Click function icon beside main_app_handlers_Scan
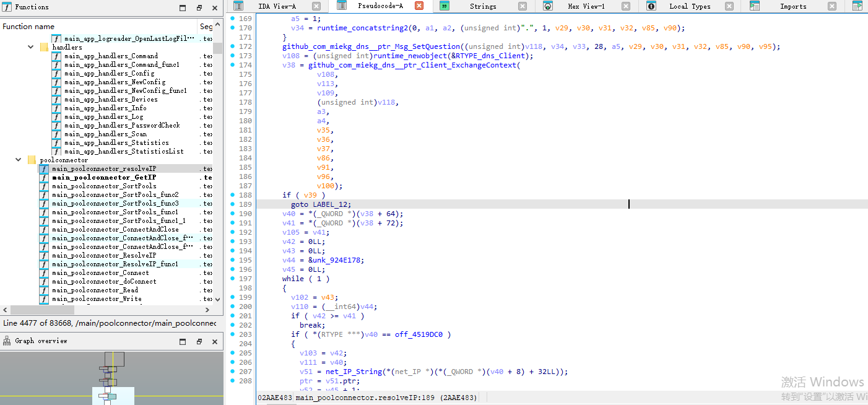The image size is (868, 405). (x=56, y=134)
